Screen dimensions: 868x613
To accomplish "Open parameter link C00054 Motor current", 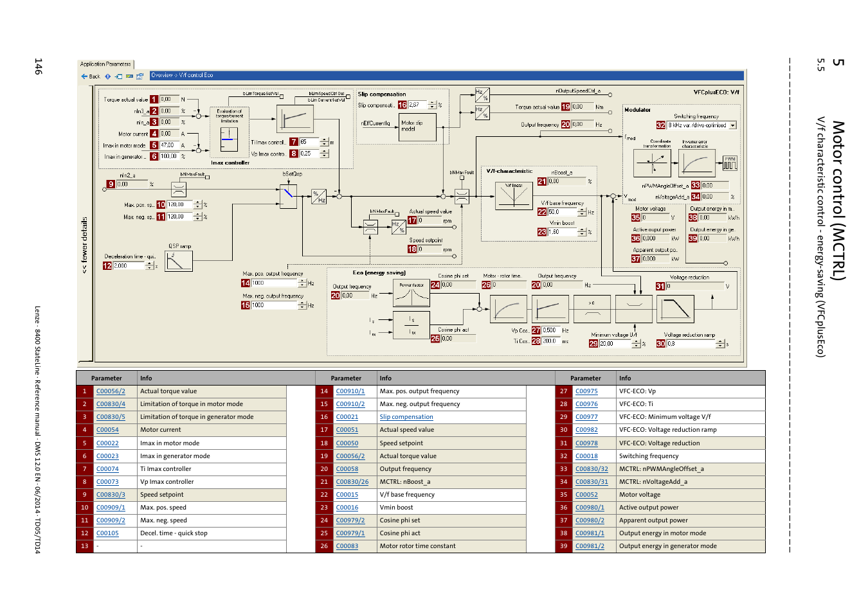I will (107, 430).
